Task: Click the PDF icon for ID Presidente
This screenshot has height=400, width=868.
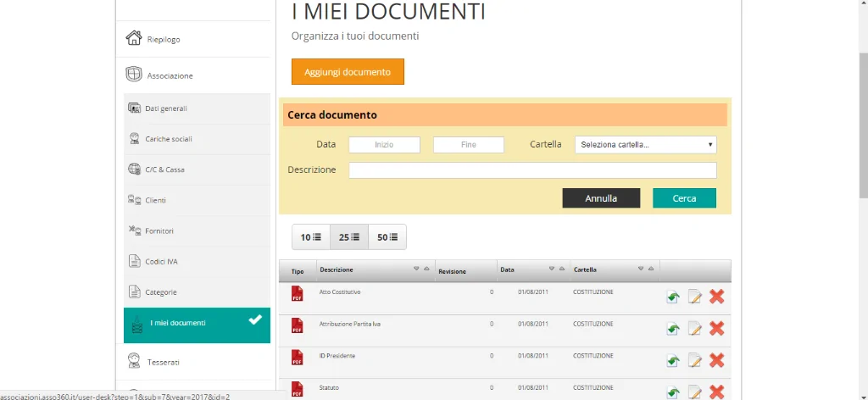Action: 298,358
